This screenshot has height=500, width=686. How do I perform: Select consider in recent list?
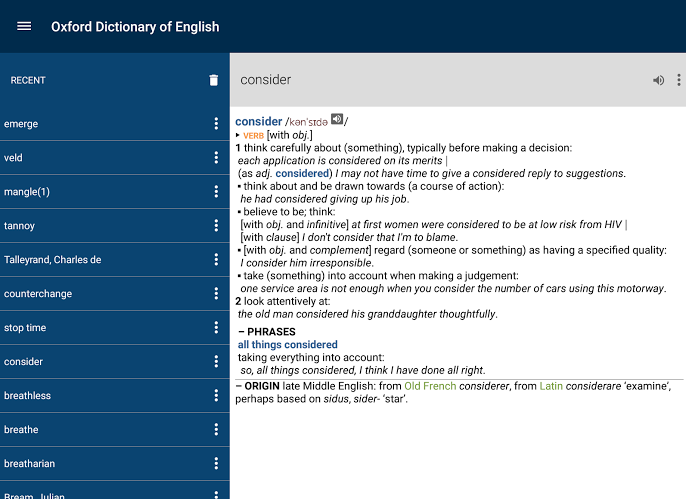(x=115, y=361)
